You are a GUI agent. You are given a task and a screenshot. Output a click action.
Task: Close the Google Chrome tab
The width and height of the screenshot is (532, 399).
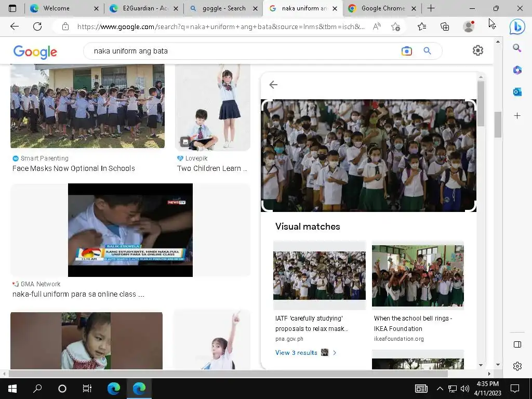pos(414,8)
